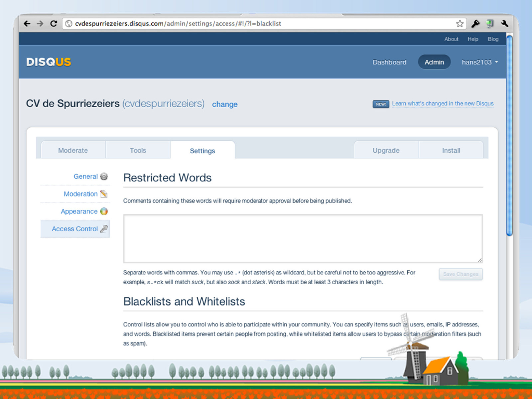This screenshot has height=399, width=532.
Task: Select the keys icon beside Access Control
Action: tap(104, 229)
